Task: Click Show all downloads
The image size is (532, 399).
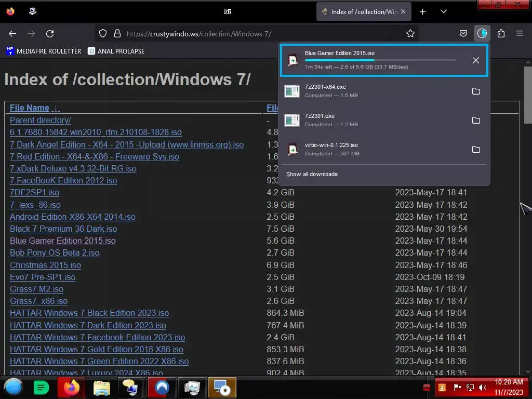Action: pos(312,174)
